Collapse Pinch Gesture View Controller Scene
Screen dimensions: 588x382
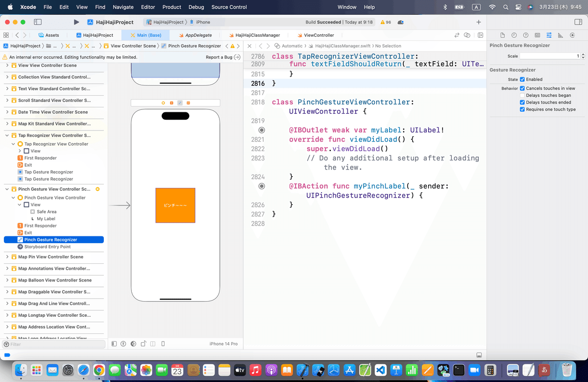[7, 189]
